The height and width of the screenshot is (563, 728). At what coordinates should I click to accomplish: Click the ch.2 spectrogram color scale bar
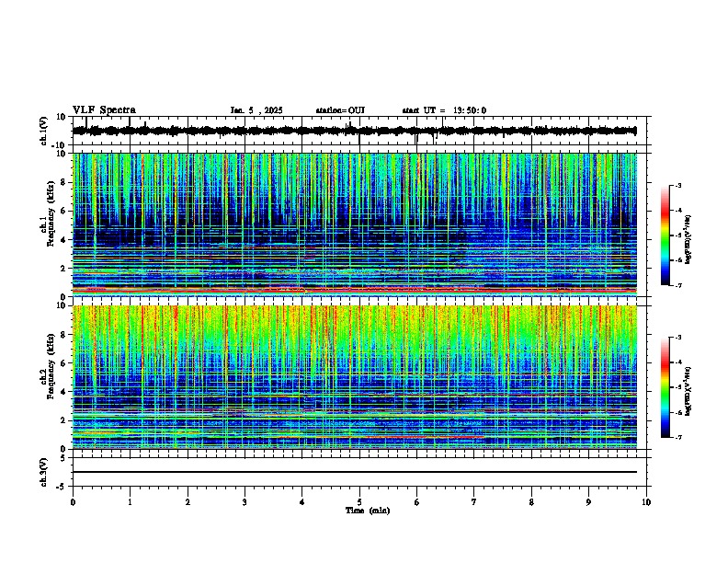pyautogui.click(x=665, y=387)
